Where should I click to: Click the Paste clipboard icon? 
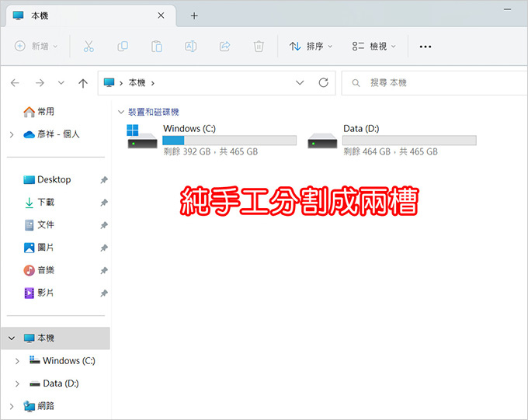coord(157,47)
